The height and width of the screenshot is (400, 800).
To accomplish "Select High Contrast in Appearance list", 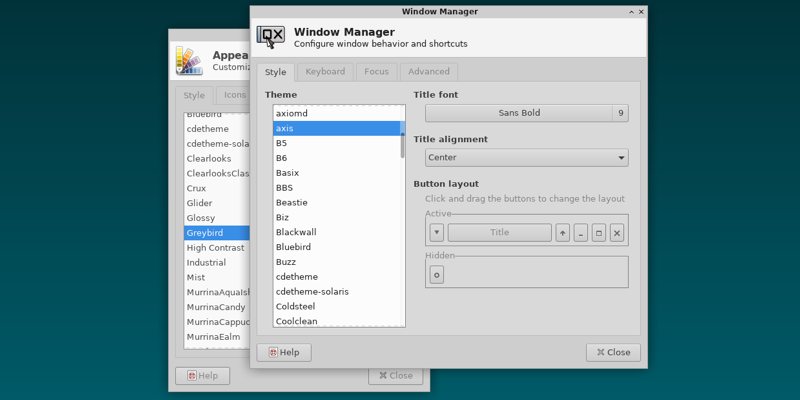I will (217, 248).
